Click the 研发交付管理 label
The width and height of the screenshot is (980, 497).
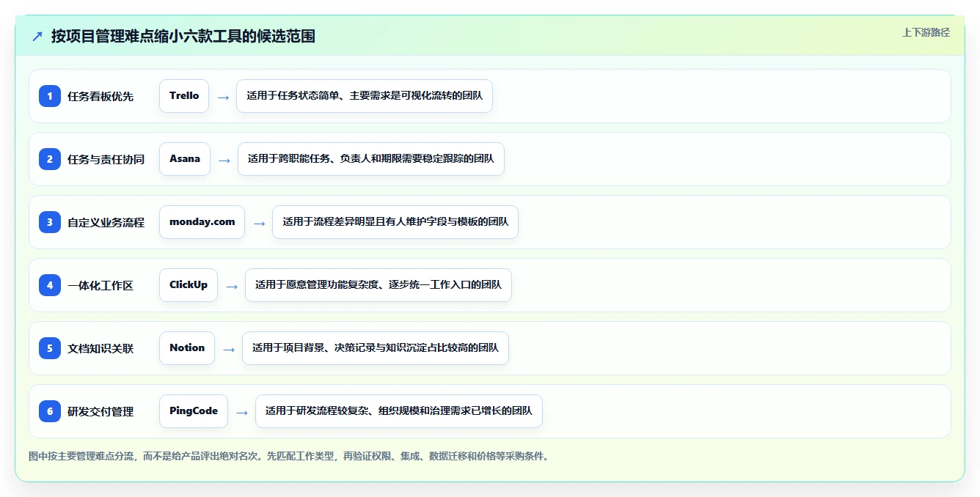click(100, 411)
